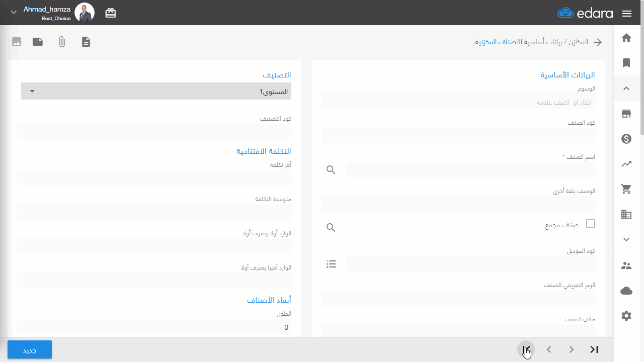The width and height of the screenshot is (644, 362).
Task: Collapse the sidebar with the up chevron
Action: (x=626, y=88)
